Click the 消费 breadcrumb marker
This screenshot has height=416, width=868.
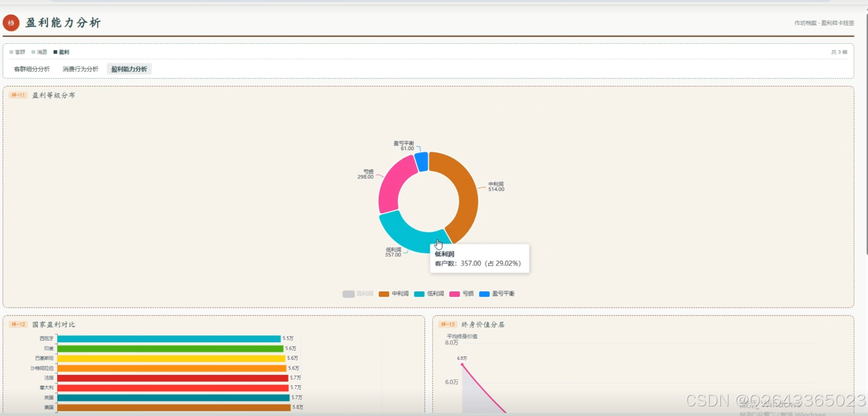tap(39, 52)
